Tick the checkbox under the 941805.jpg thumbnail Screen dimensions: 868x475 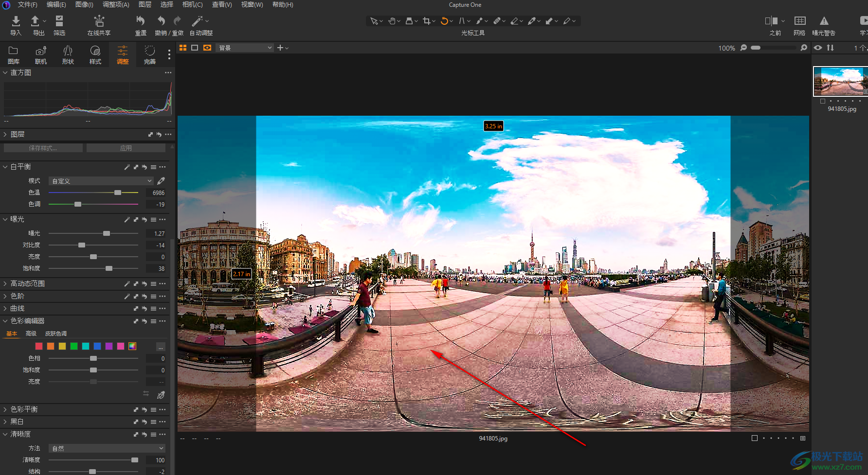click(x=823, y=101)
